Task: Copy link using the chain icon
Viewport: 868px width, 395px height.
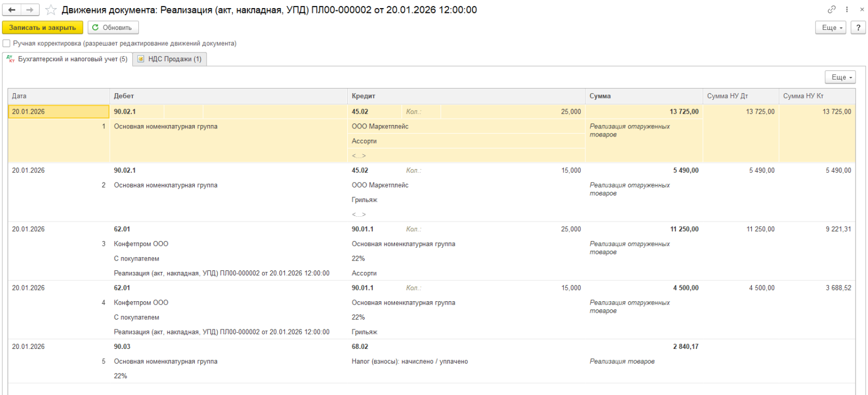Action: [831, 9]
